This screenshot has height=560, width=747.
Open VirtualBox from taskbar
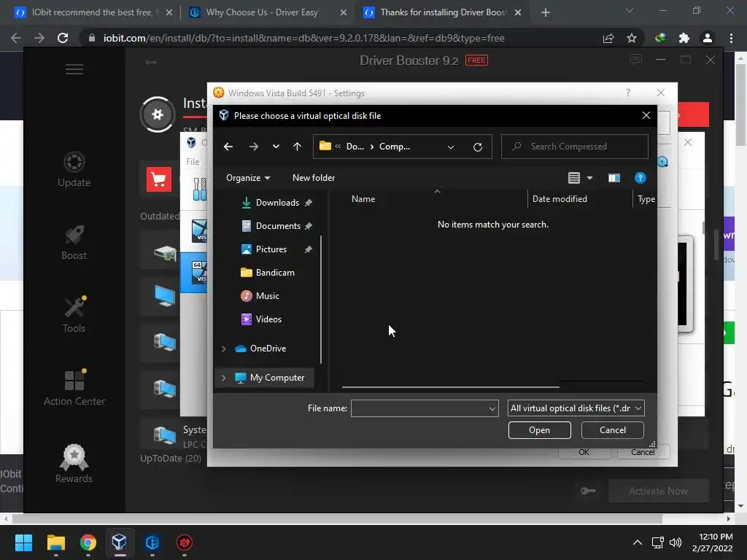pos(119,542)
